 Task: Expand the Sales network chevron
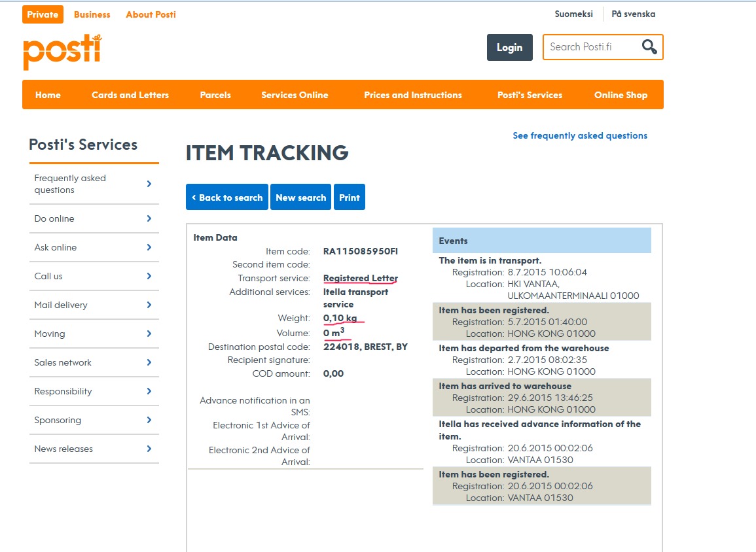tap(149, 362)
